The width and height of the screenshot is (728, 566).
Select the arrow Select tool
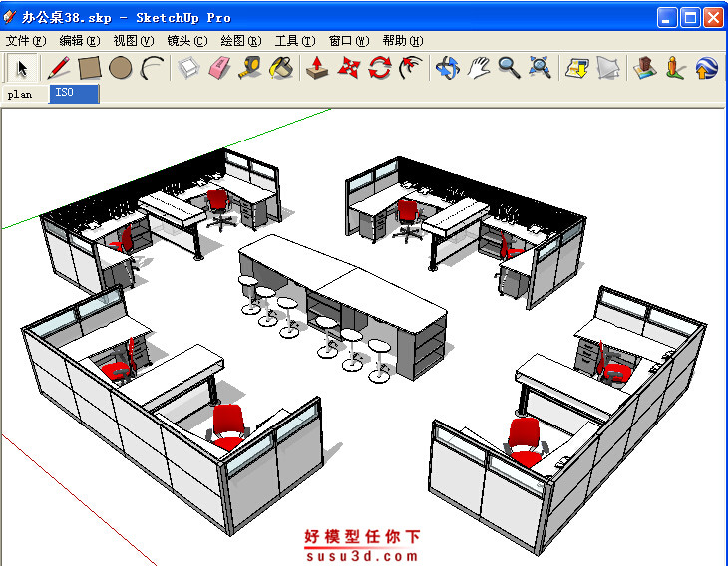tap(21, 68)
